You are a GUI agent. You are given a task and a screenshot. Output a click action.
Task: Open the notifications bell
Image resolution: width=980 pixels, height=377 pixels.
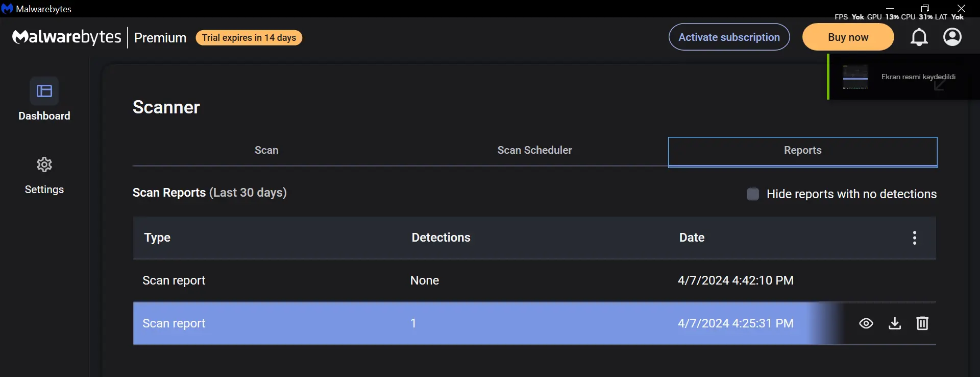(919, 37)
